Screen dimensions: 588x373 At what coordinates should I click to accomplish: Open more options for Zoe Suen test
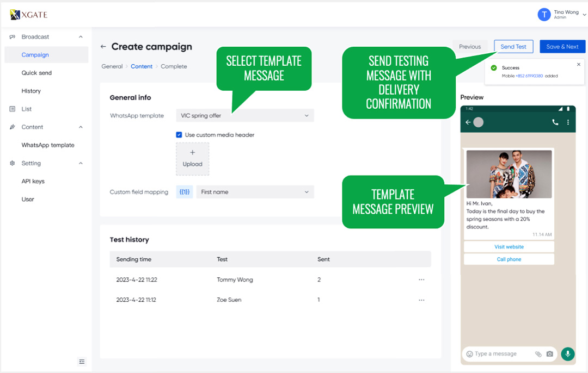[x=421, y=300]
